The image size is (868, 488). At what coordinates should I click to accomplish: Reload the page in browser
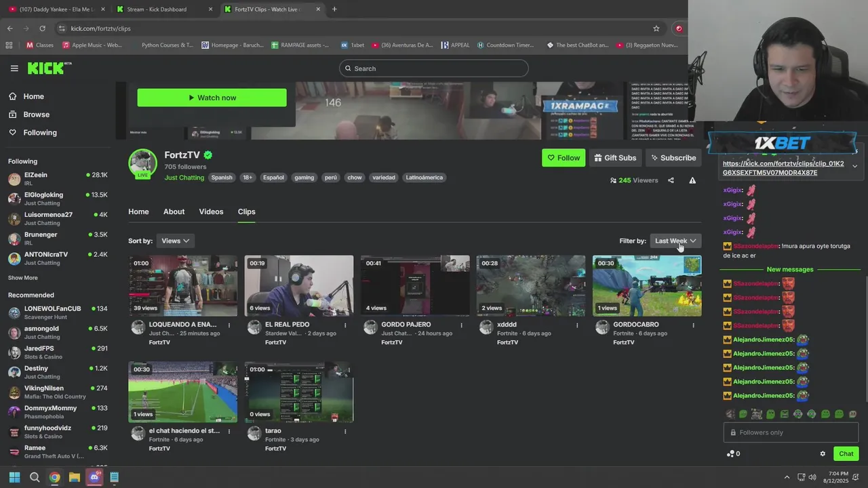click(42, 28)
